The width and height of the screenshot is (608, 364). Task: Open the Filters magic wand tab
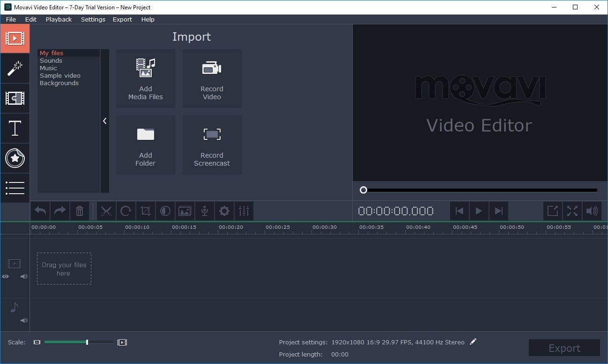click(x=15, y=68)
